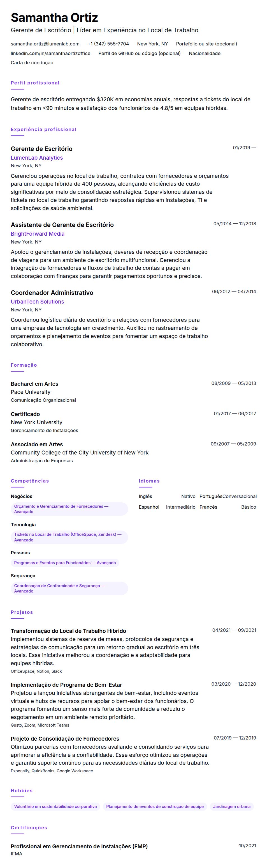Click the Experiência profissional section heading
Screen dimensions: 267x868
click(x=43, y=129)
